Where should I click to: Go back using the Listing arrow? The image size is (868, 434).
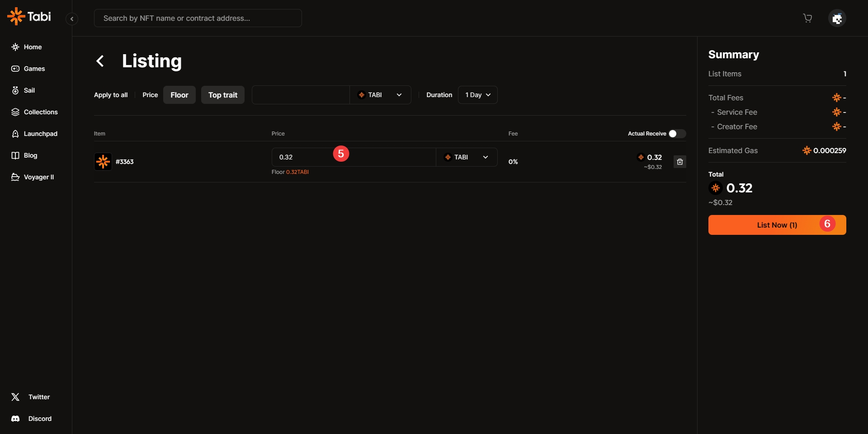100,61
